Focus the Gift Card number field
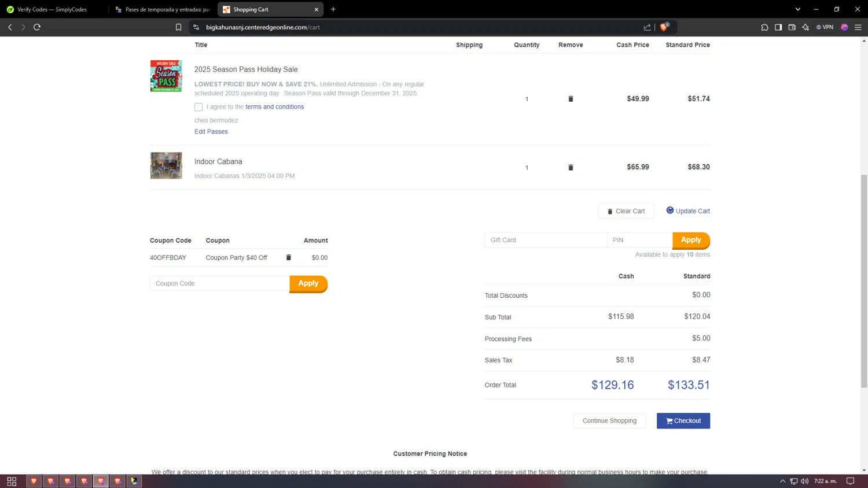 pos(546,240)
